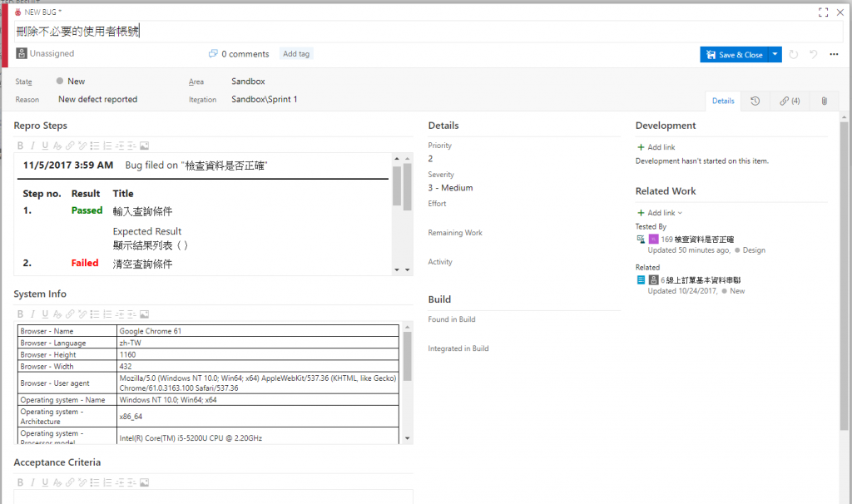This screenshot has width=852, height=504.
Task: Switch to the Links (4) tab
Action: (790, 101)
